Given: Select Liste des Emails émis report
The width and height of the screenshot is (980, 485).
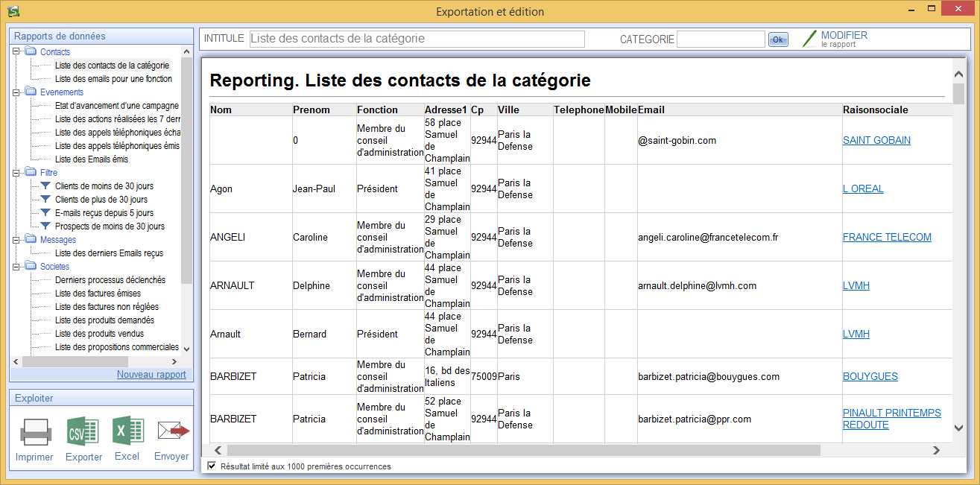Looking at the screenshot, I should pos(92,159).
